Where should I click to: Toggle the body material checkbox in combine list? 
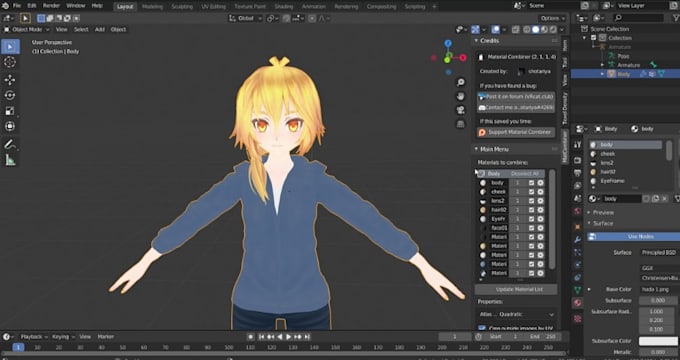click(531, 183)
